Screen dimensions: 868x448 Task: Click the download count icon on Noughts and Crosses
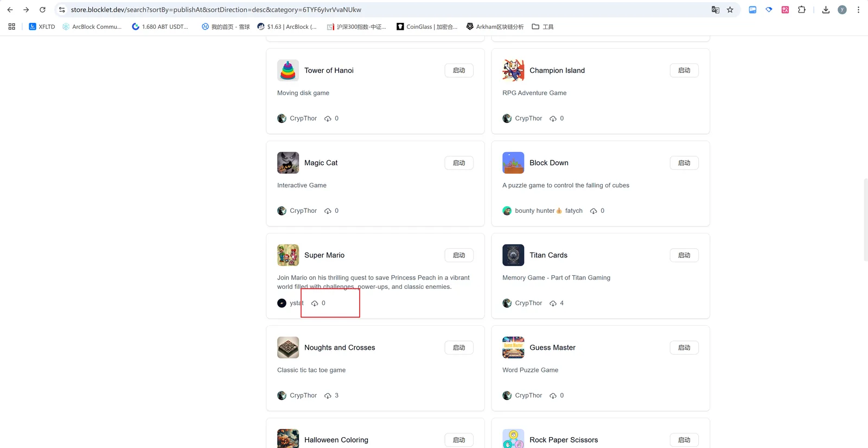(328, 395)
